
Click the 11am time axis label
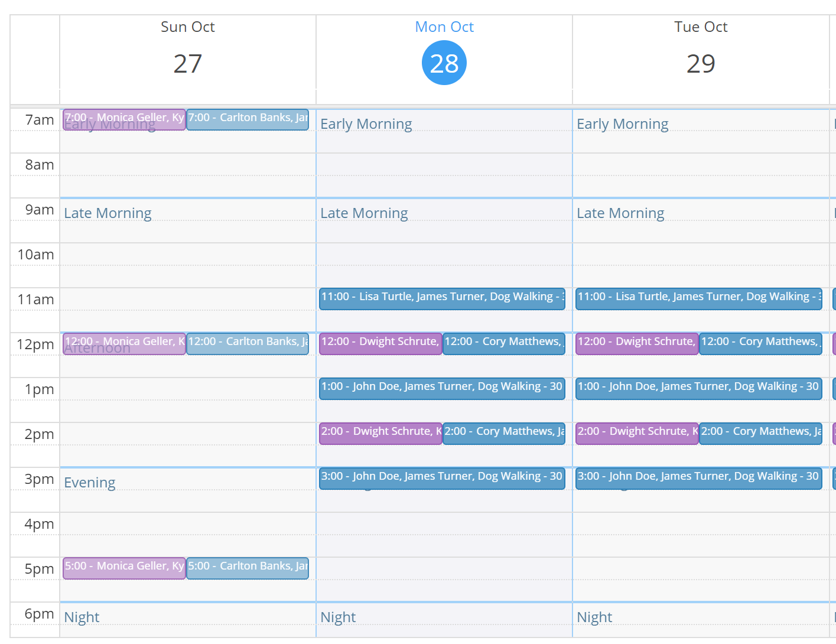point(36,300)
